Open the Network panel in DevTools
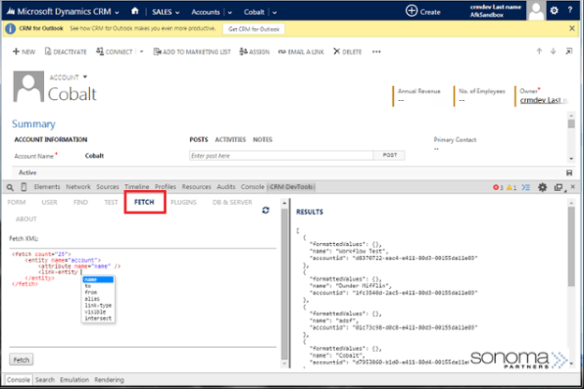584x389 pixels. tap(78, 187)
